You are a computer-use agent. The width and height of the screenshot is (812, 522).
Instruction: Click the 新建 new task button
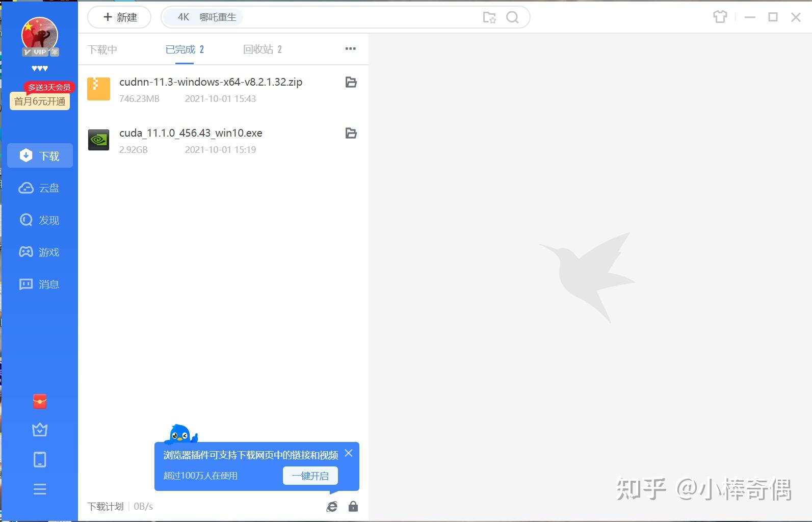(120, 17)
